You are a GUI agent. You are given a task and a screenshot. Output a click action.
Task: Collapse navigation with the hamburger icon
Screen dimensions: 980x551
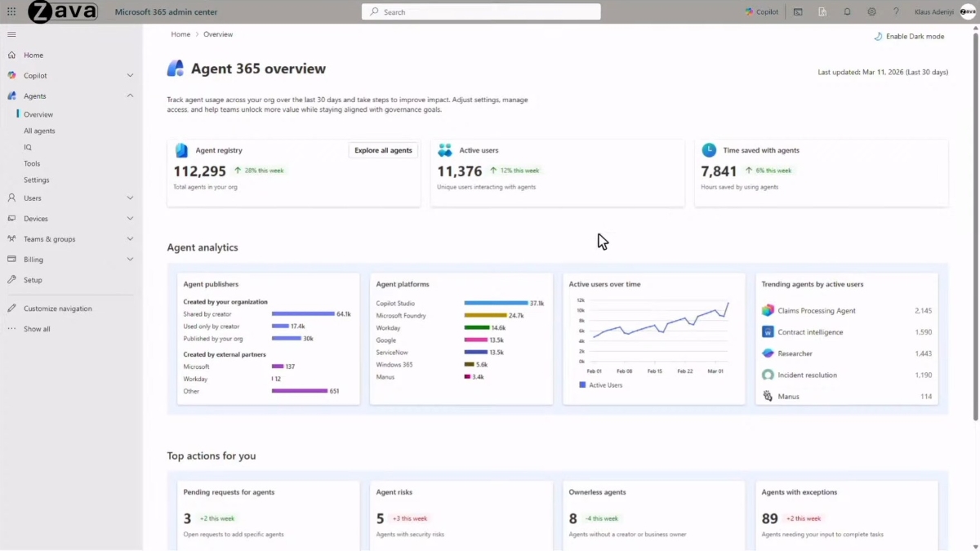[11, 34]
